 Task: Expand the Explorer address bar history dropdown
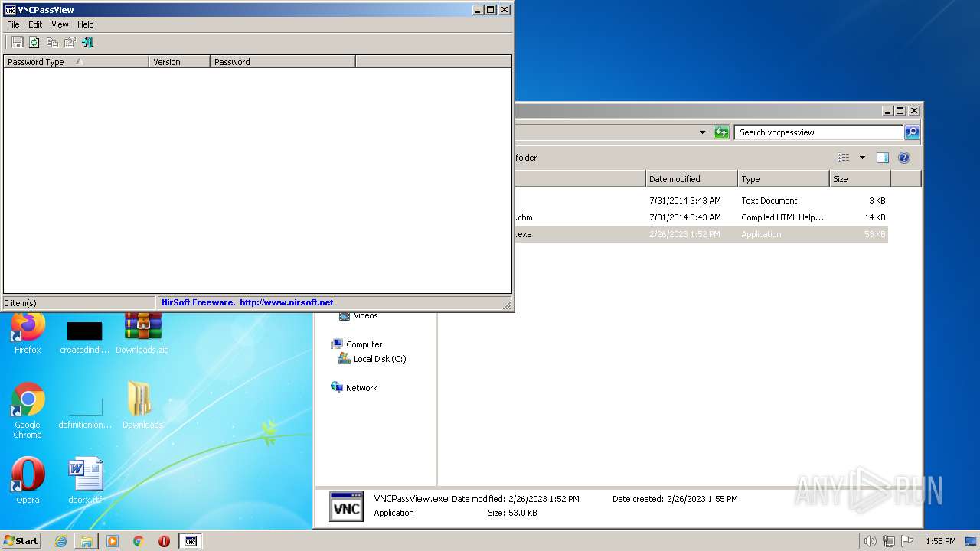click(x=702, y=132)
